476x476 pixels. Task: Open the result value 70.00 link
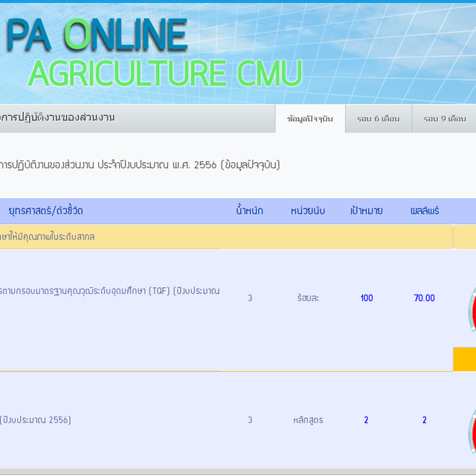[425, 298]
